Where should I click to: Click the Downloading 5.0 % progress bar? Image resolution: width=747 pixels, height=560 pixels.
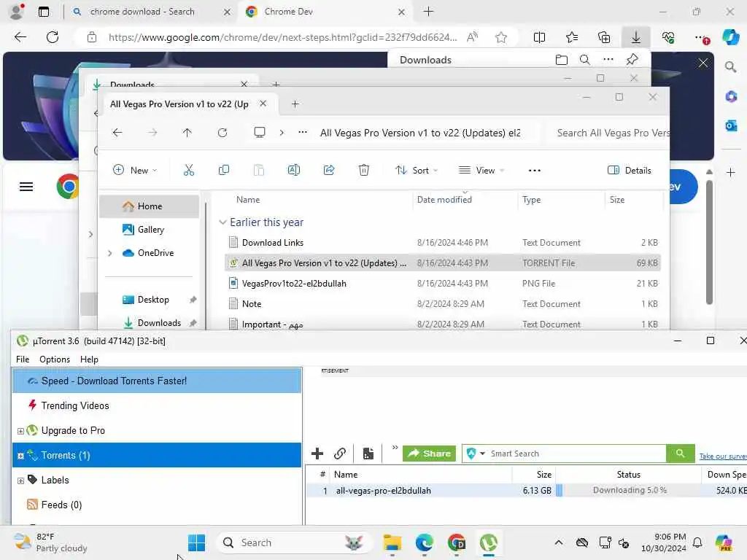[x=628, y=491]
